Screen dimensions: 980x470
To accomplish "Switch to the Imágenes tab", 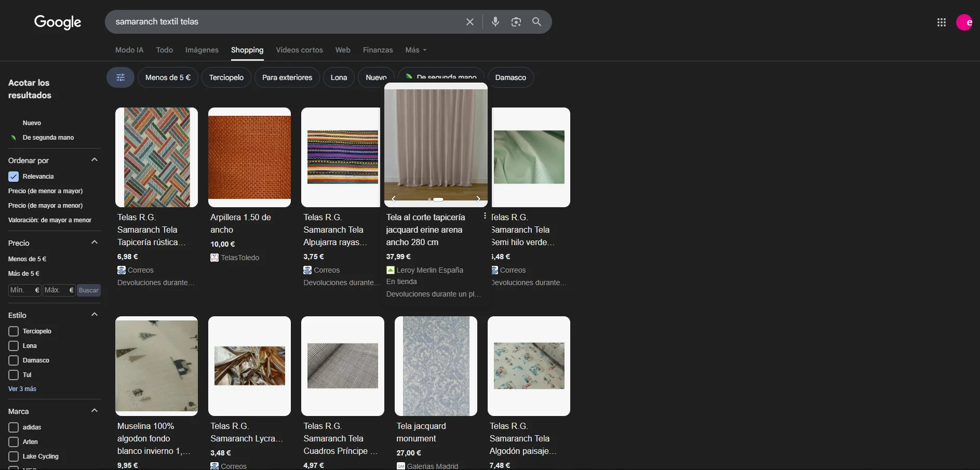I will [202, 50].
